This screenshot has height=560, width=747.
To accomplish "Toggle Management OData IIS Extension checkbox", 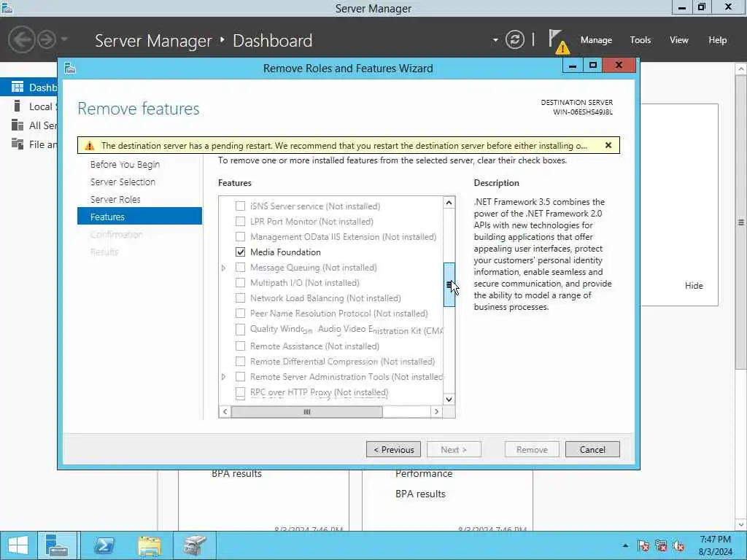I will point(241,237).
